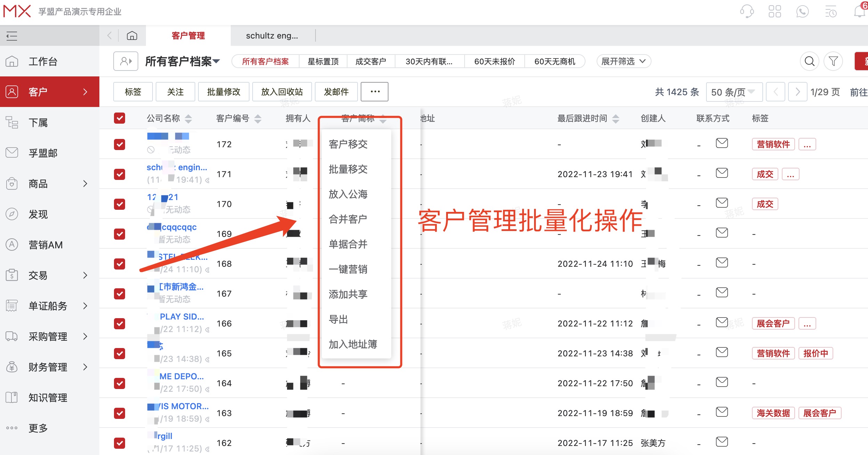Click the 发邮件 button
This screenshot has height=455, width=868.
coord(336,92)
